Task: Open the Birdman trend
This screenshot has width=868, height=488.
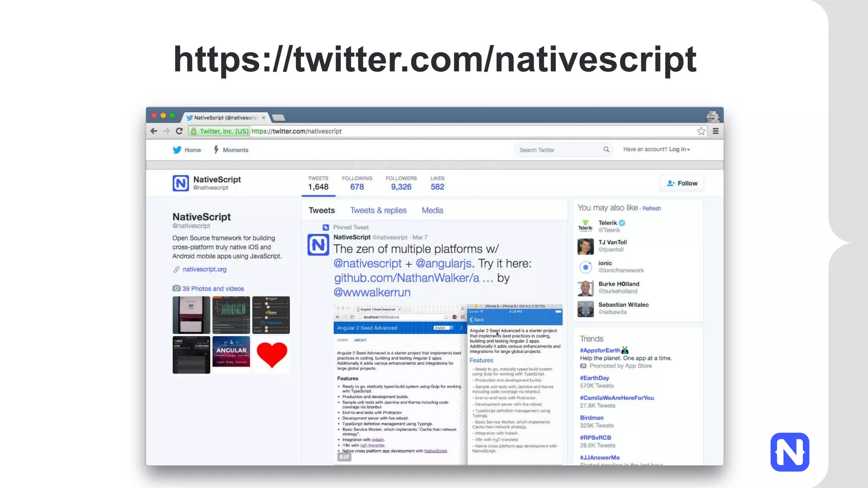Action: (592, 418)
